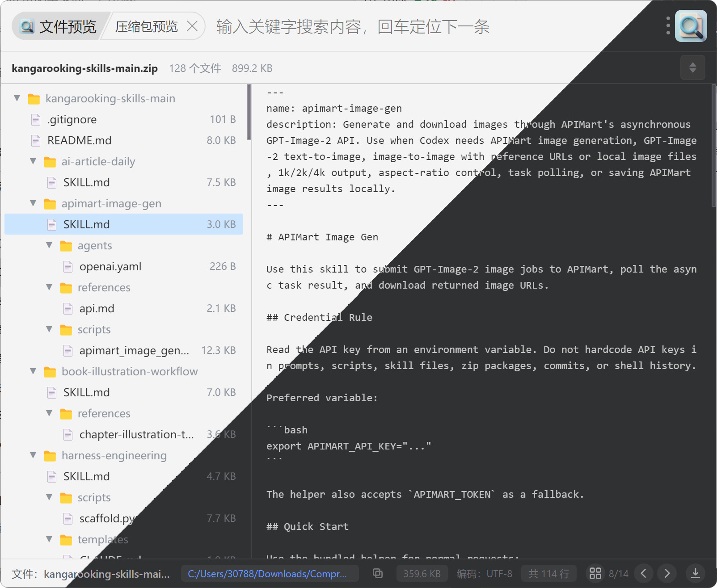The width and height of the screenshot is (717, 588).
Task: Switch to the 压缩包预览 tab
Action: [146, 26]
